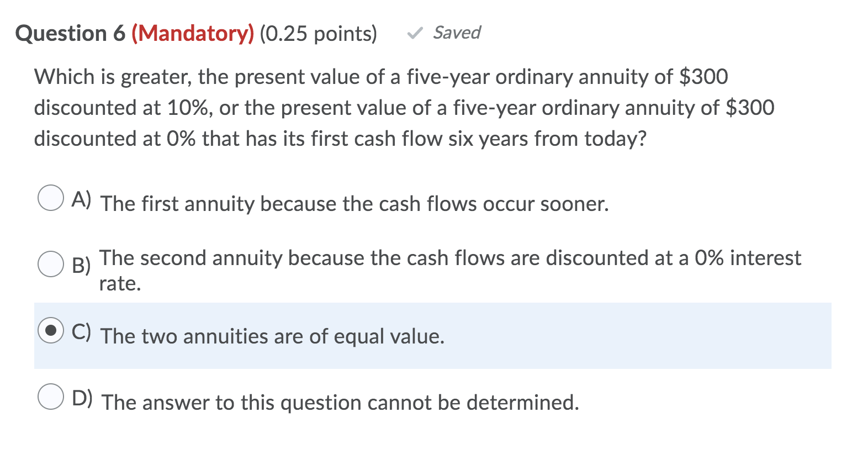Image resolution: width=868 pixels, height=465 pixels.
Task: Click the word 'rate.' under option B
Action: (119, 284)
